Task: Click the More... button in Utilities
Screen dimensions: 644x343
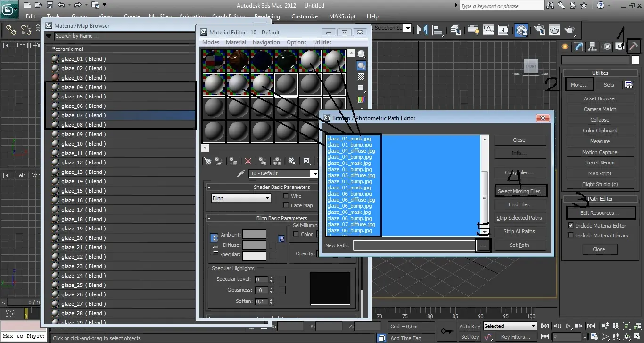Action: 579,85
